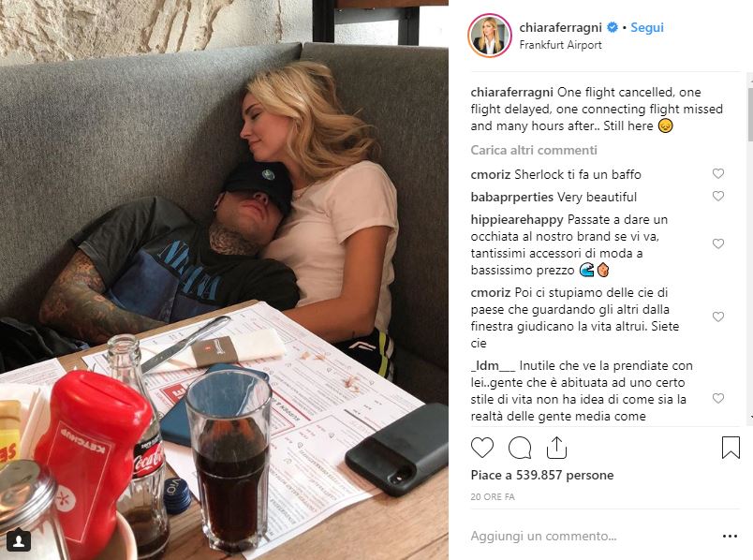Image resolution: width=753 pixels, height=560 pixels.
Task: View likes 'Piace a 539.857 persone'
Action: pos(542,475)
